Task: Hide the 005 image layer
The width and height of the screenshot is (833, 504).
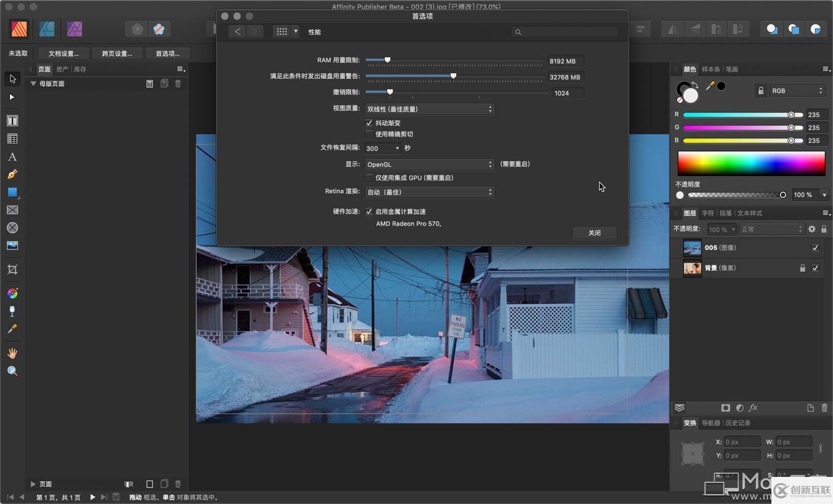Action: tap(815, 248)
